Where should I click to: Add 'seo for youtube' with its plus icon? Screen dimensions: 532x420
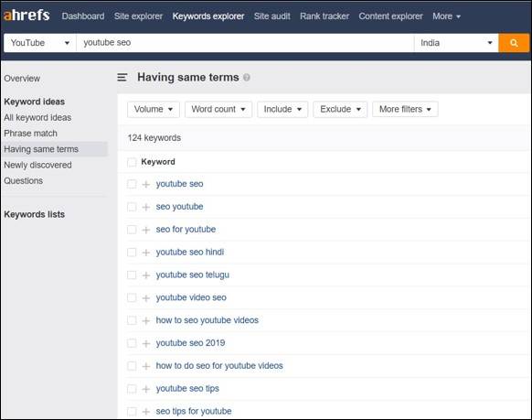[146, 230]
